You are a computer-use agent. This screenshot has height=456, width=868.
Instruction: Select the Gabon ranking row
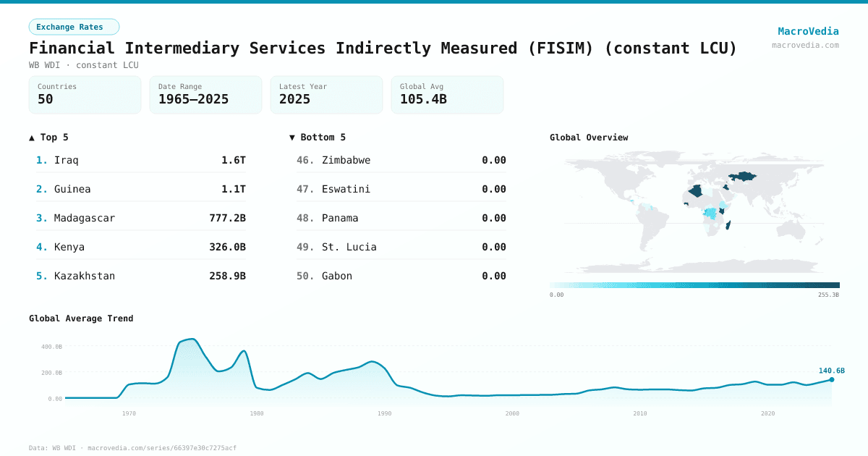(401, 276)
